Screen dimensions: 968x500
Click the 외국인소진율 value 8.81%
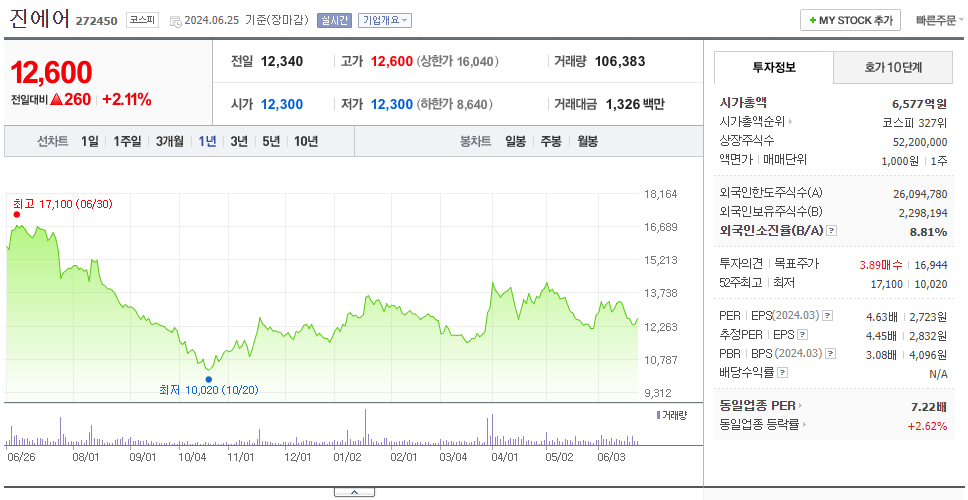[928, 231]
